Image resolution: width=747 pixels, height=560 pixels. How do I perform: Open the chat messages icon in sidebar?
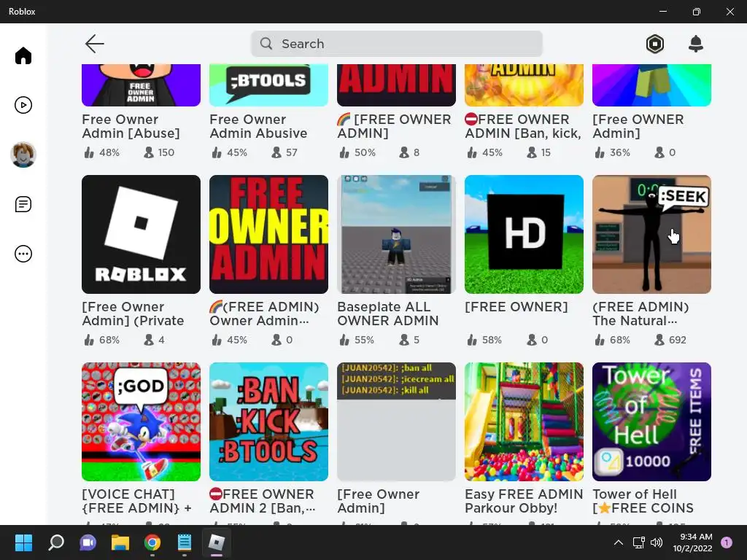tap(23, 204)
